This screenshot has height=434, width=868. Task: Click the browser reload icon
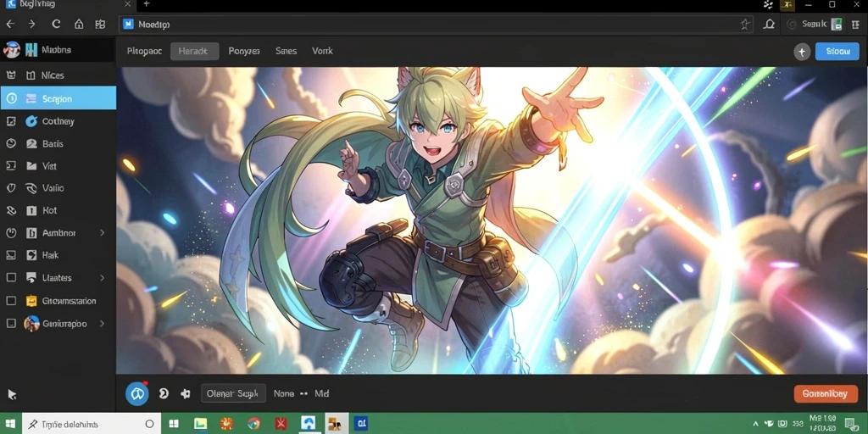(56, 24)
